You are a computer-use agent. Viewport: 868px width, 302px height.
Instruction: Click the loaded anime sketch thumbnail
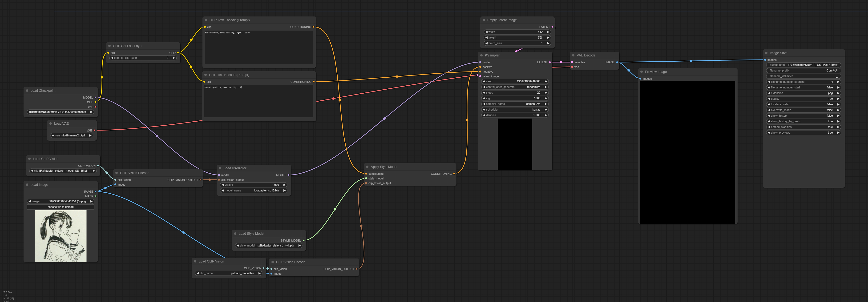tap(61, 236)
